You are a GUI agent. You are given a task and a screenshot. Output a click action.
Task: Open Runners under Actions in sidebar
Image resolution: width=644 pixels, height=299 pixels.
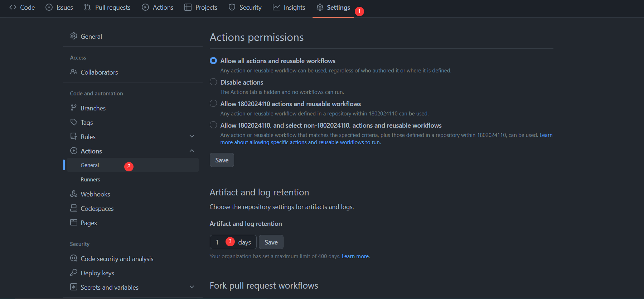click(x=90, y=180)
